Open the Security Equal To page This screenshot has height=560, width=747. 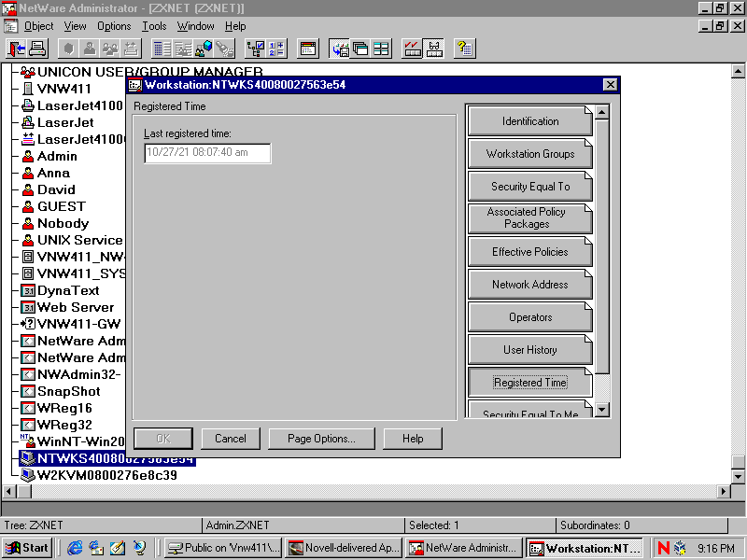click(x=530, y=186)
